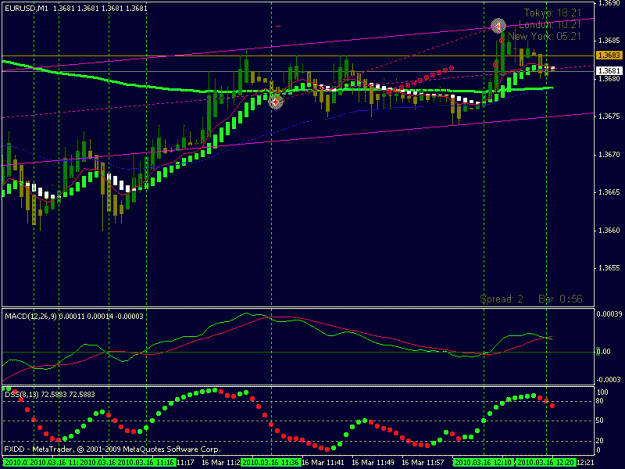The width and height of the screenshot is (625, 469).
Task: Click the 16 Mar 11:57 time label
Action: (423, 463)
